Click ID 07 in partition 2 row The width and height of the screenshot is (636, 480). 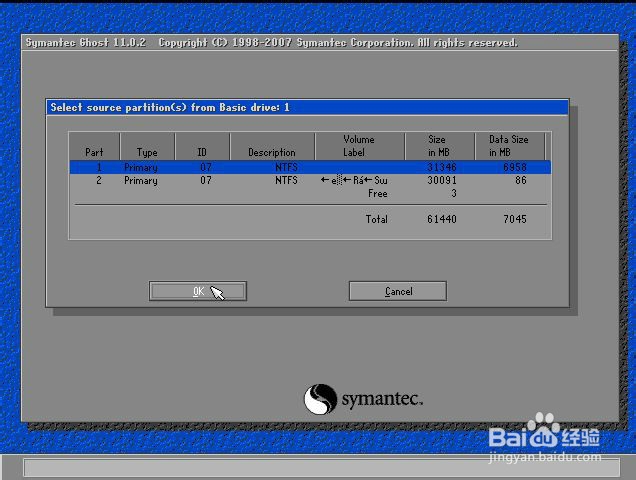tap(206, 180)
